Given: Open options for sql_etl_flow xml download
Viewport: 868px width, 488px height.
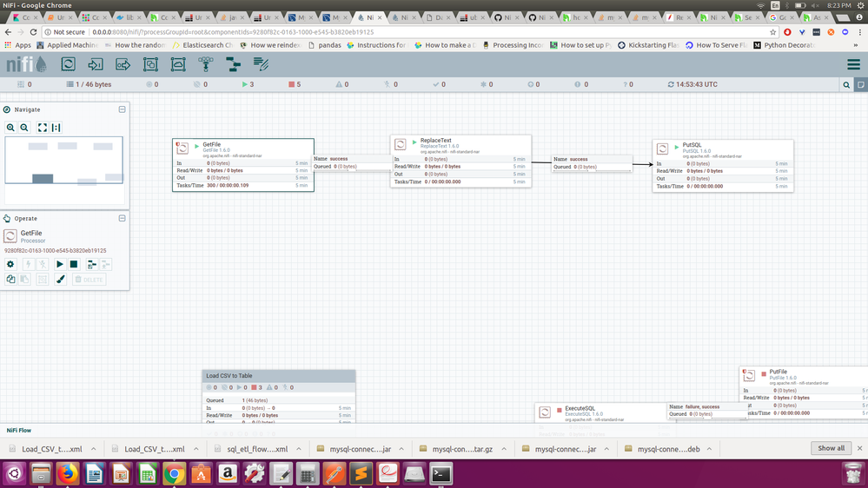Looking at the screenshot, I should [x=299, y=449].
